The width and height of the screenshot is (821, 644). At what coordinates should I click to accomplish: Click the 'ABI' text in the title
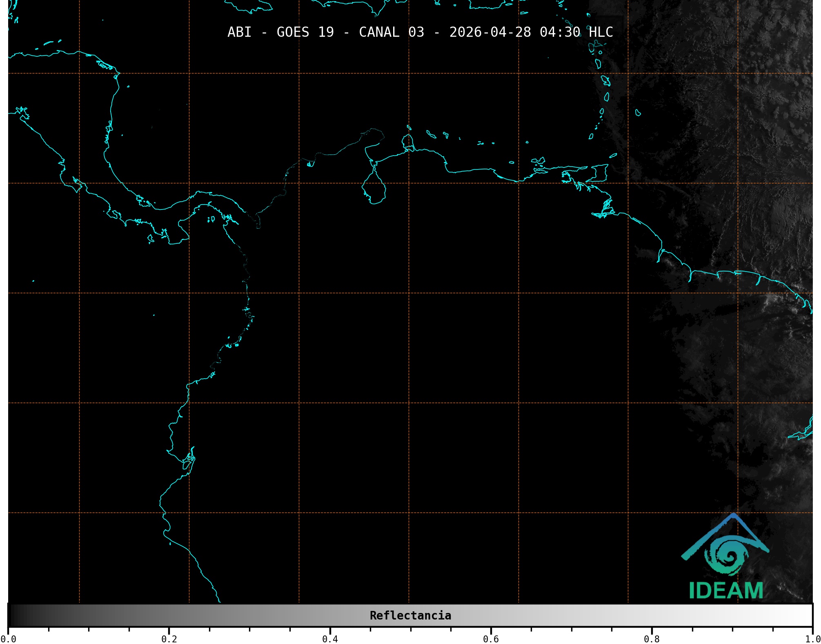point(239,32)
